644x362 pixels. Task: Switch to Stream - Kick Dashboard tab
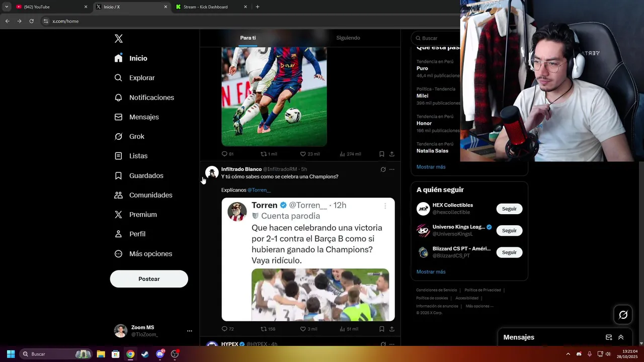pyautogui.click(x=211, y=7)
